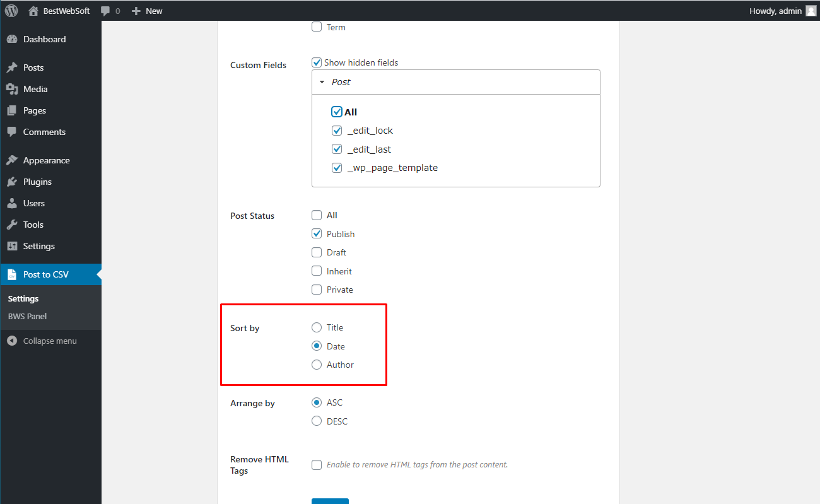Choose ASC arrangement
The width and height of the screenshot is (820, 504).
click(317, 402)
